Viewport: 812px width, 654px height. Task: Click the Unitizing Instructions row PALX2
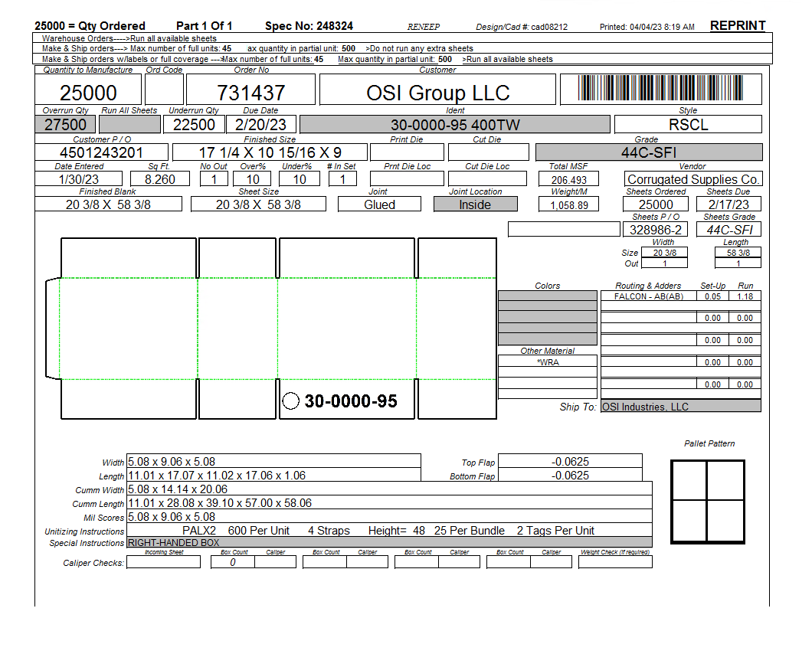(x=389, y=530)
